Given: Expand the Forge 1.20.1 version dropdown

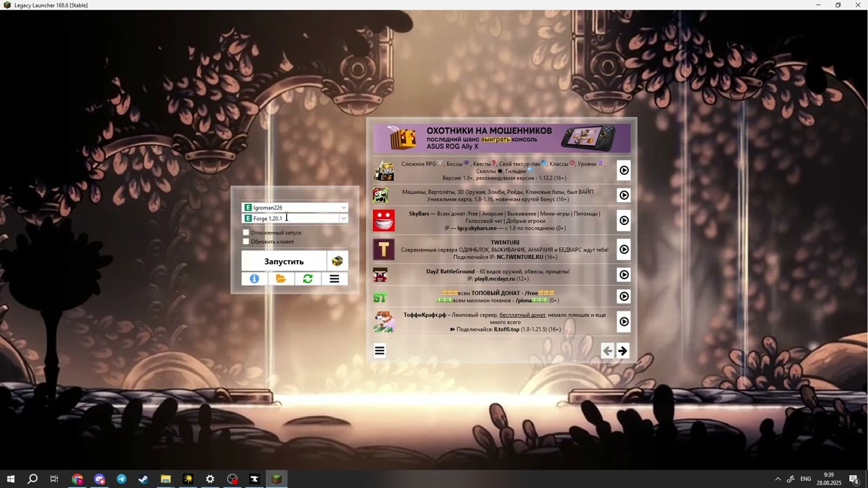Looking at the screenshot, I should (x=344, y=218).
